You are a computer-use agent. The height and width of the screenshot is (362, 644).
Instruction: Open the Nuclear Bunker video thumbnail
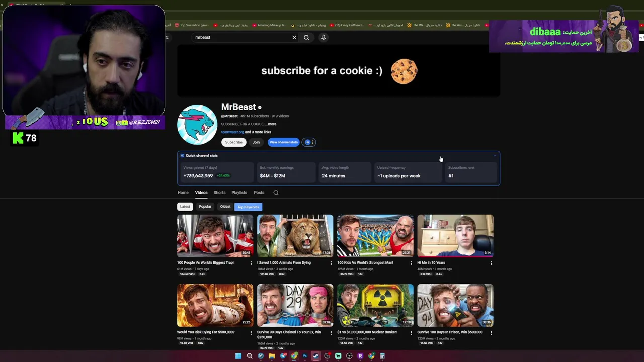(x=375, y=305)
